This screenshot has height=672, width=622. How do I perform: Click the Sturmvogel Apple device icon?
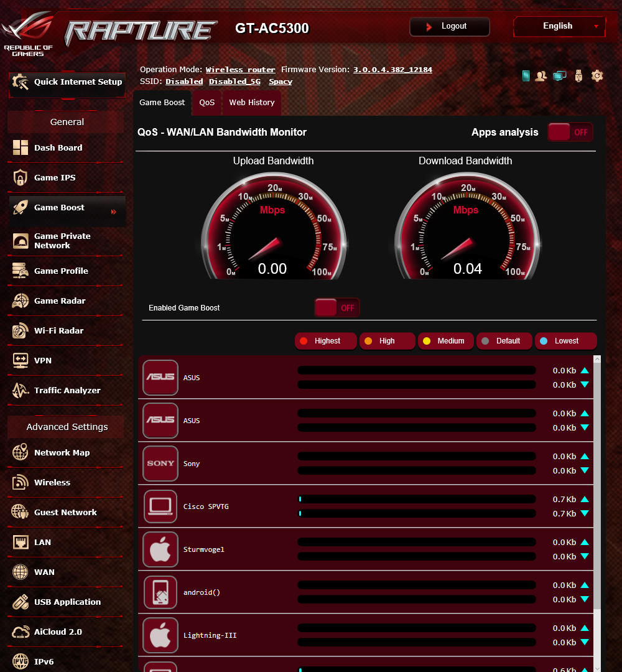click(160, 549)
